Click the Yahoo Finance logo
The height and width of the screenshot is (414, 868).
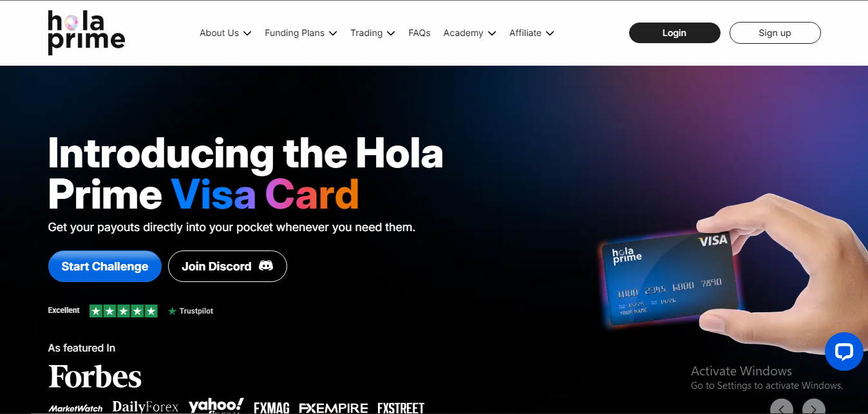216,406
